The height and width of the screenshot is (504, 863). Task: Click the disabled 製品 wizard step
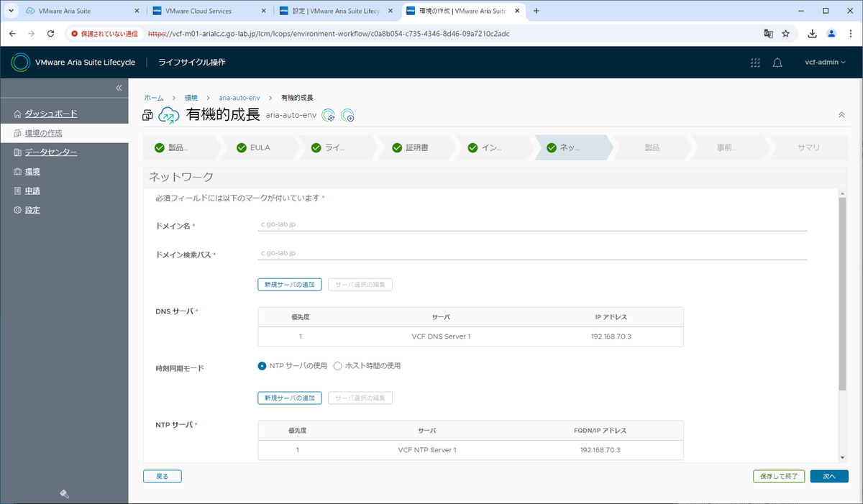pyautogui.click(x=652, y=147)
